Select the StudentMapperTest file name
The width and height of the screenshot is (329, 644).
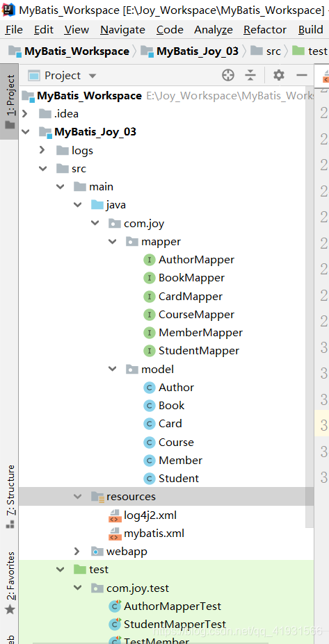(x=175, y=625)
